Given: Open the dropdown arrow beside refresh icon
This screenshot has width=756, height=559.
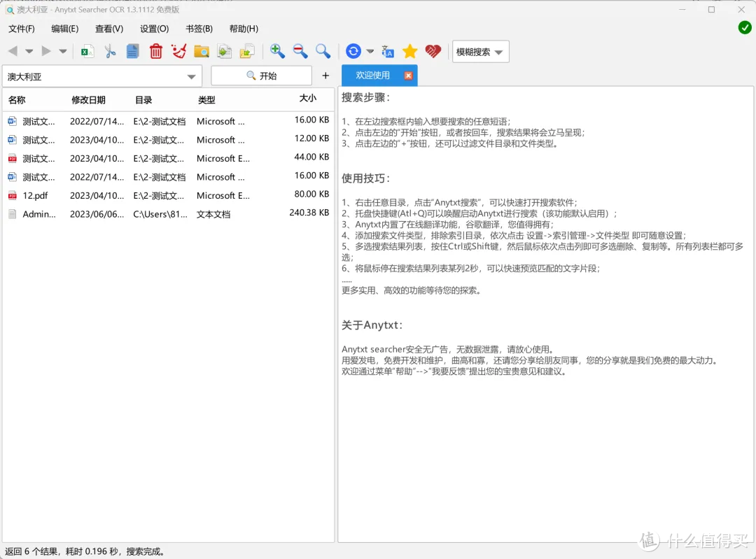Looking at the screenshot, I should coord(370,51).
